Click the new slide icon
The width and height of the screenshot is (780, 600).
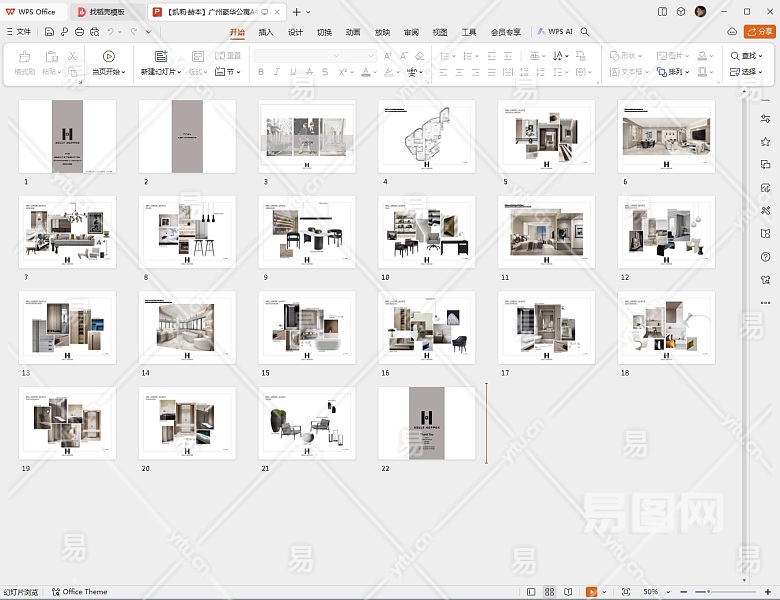(x=160, y=57)
